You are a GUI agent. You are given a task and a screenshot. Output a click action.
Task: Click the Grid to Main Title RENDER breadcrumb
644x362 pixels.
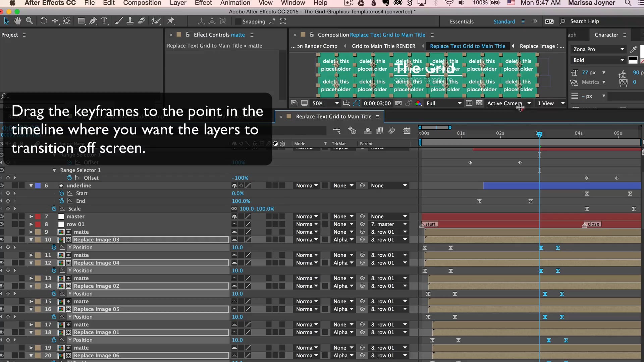[x=383, y=46]
